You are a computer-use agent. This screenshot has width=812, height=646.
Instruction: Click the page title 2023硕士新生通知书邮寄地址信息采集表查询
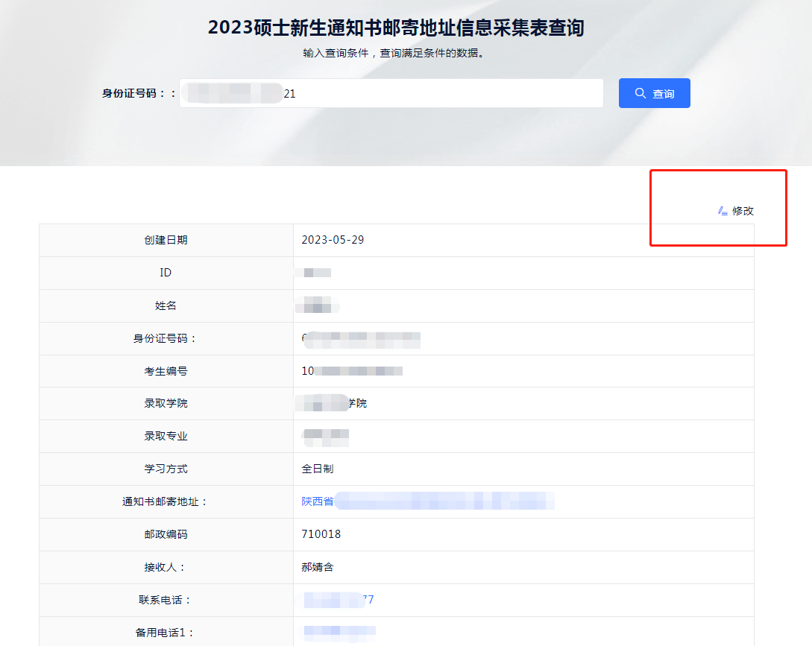pyautogui.click(x=396, y=28)
